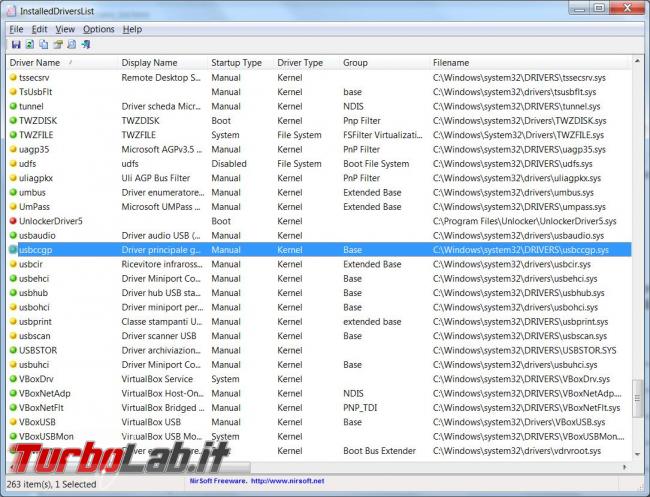Click the 'VirtualBox Service' display name
The image size is (650, 497).
pos(157,379)
